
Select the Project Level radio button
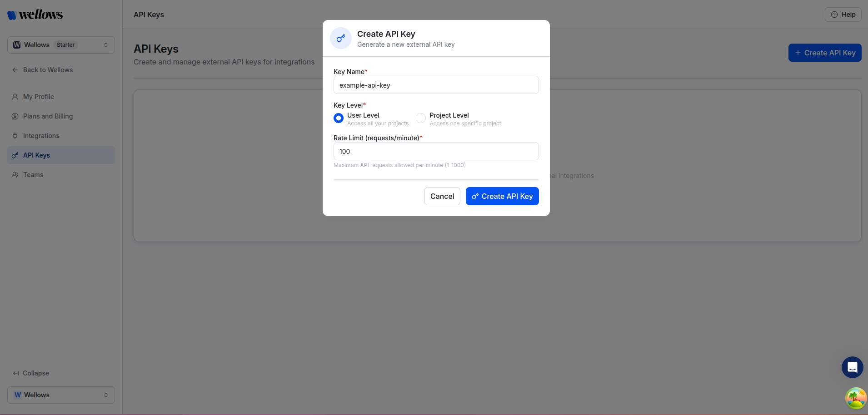pyautogui.click(x=420, y=118)
